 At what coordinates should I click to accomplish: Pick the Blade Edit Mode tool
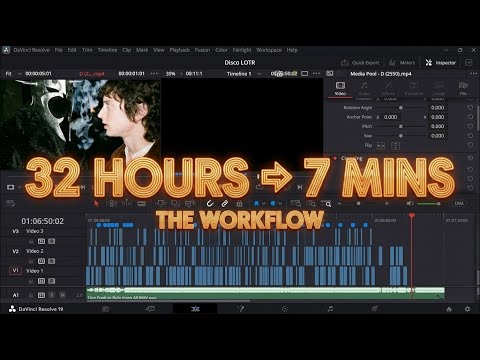(x=142, y=203)
